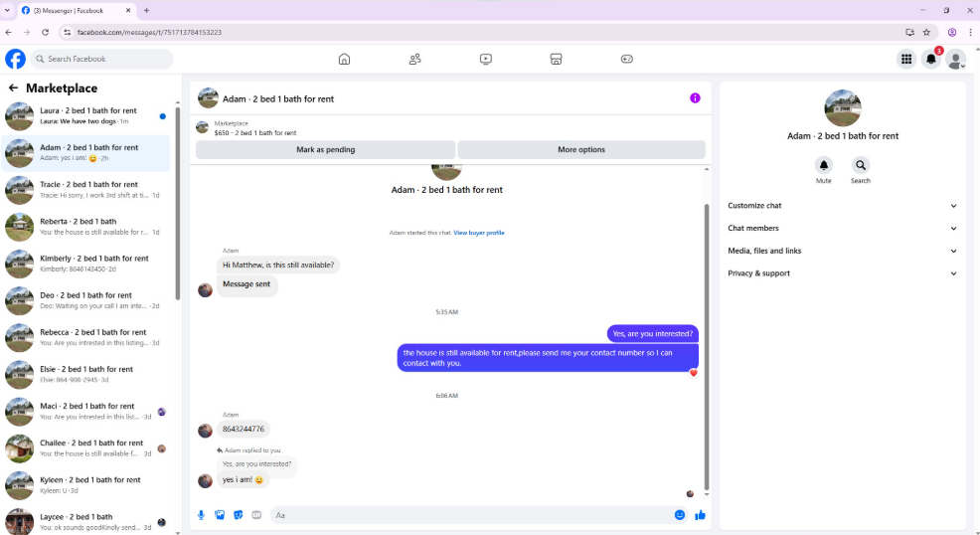The width and height of the screenshot is (980, 535).
Task: Open the tab search dropdown arrow
Action: pos(8,11)
